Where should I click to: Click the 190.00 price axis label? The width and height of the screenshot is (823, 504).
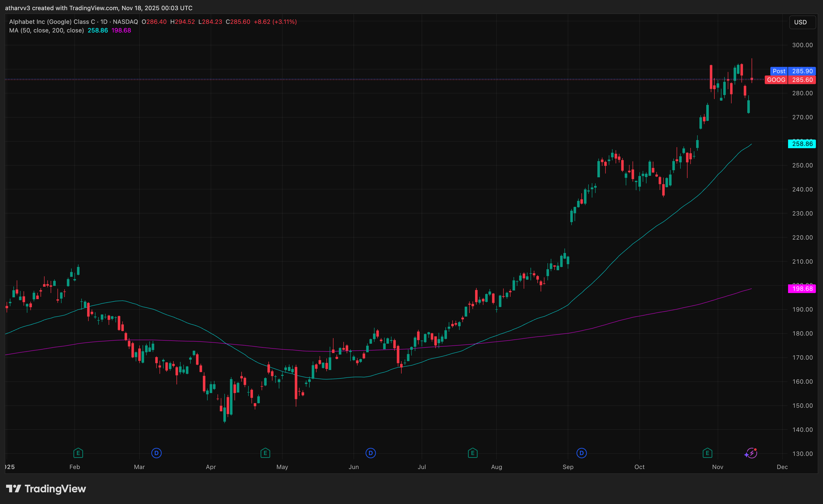point(803,310)
